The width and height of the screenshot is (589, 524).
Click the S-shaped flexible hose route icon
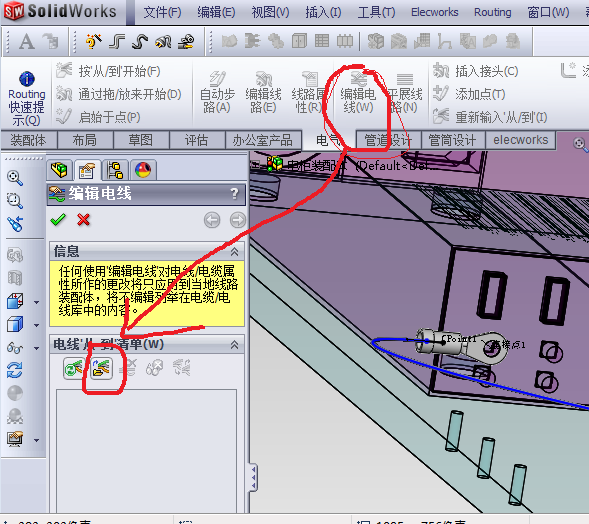(140, 41)
